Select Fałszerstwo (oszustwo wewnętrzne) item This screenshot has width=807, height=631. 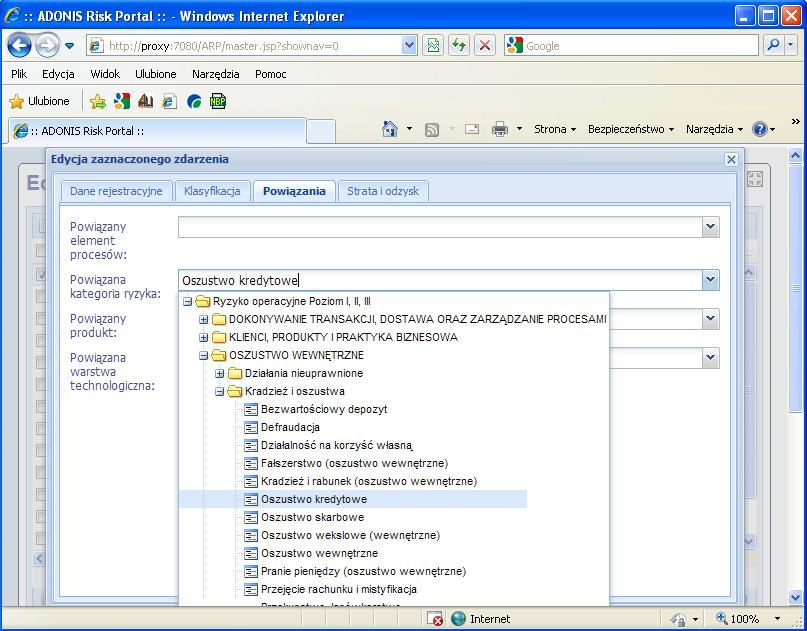354,463
